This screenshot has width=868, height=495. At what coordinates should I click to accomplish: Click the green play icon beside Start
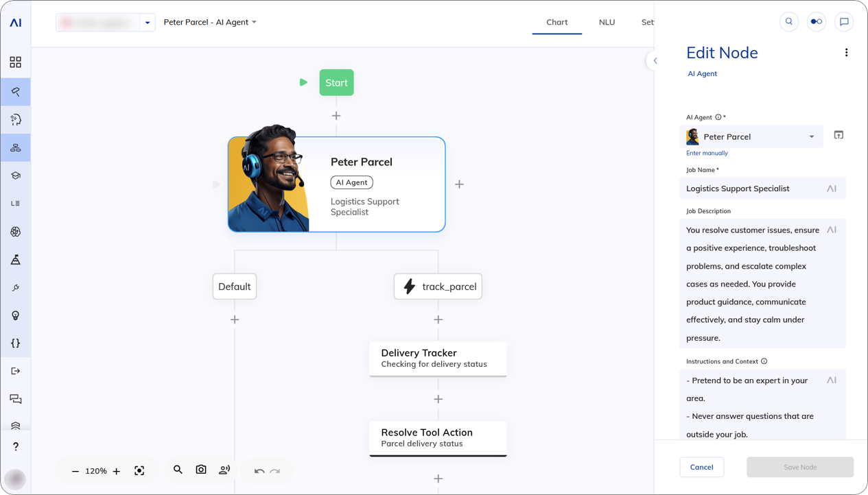[303, 82]
